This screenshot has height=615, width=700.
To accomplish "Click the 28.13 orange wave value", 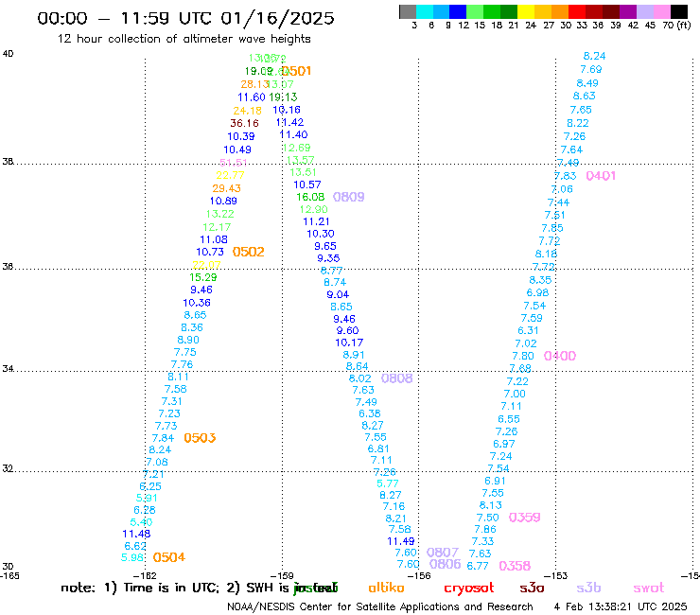I will [x=254, y=84].
